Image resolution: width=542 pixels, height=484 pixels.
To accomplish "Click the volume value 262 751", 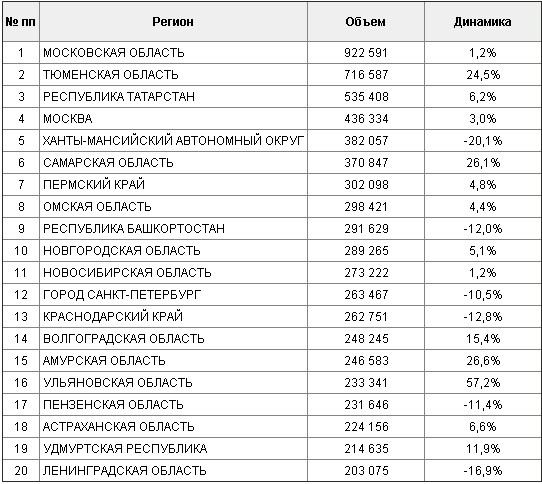I will (366, 317).
